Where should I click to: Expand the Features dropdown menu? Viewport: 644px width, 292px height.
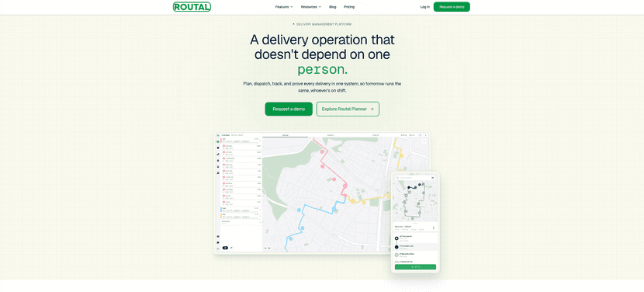[284, 7]
